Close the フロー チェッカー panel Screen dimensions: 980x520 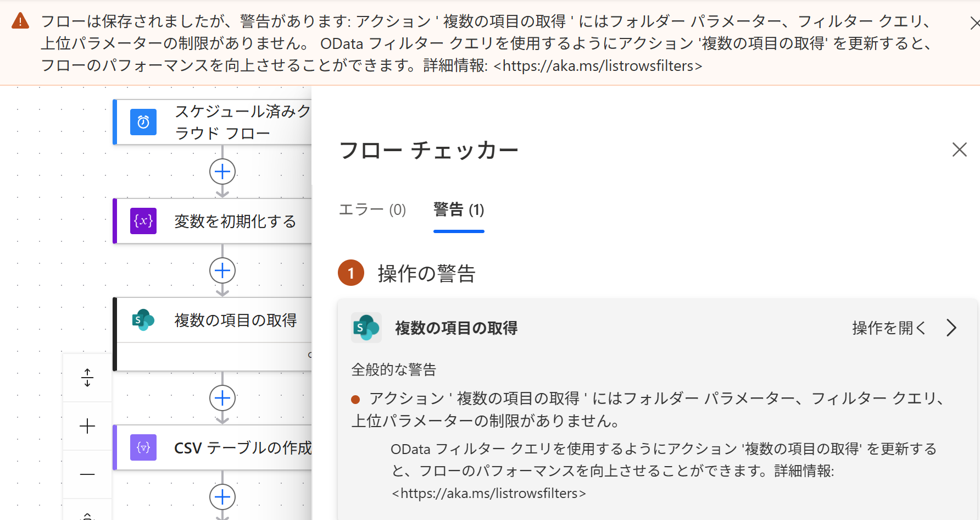click(x=959, y=150)
